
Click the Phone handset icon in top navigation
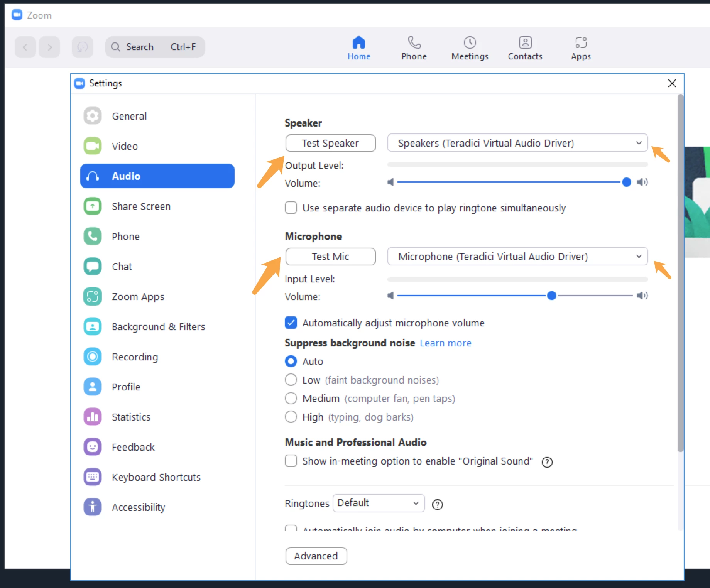(414, 42)
